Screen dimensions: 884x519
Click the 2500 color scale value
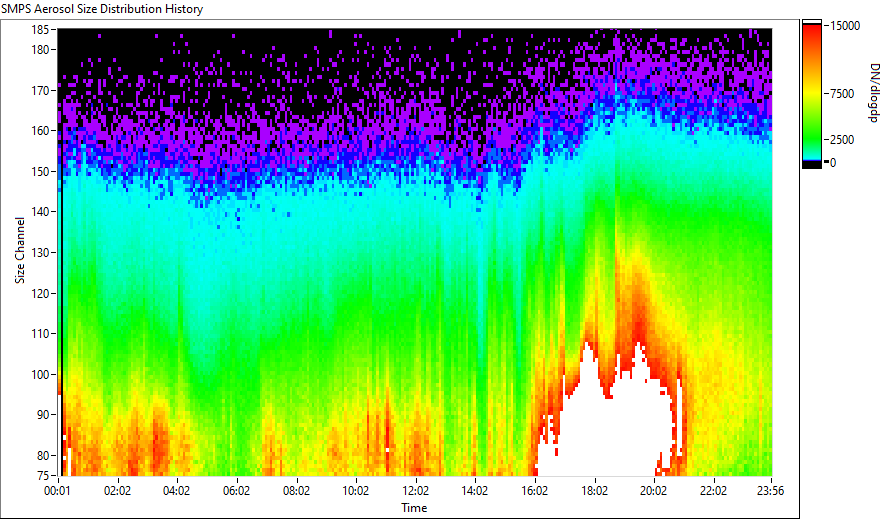(842, 140)
